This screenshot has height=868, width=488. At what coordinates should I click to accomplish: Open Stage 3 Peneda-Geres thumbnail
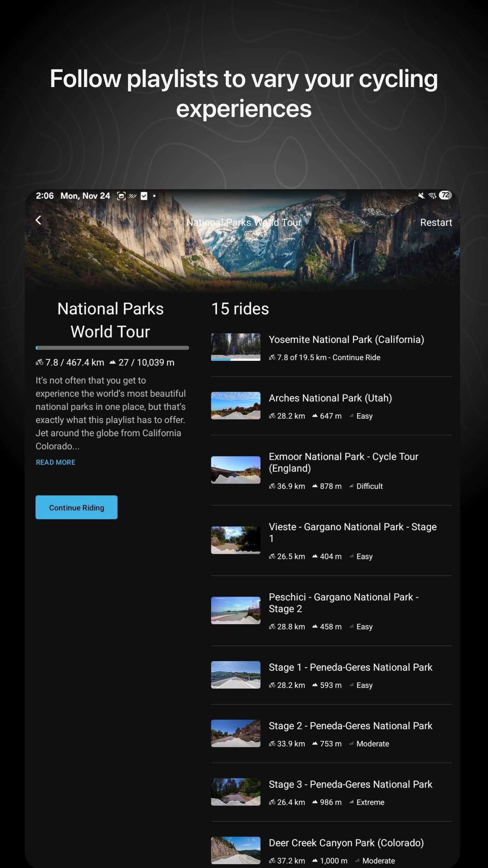[x=235, y=792]
